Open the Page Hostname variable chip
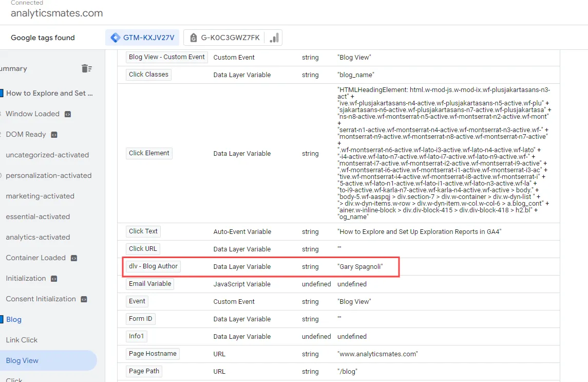588x382 pixels. [x=153, y=353]
